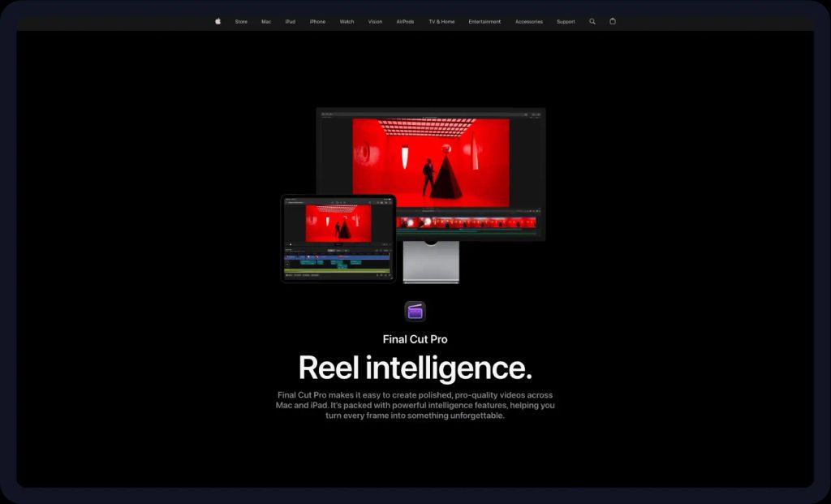Viewport: 831px width, 504px height.
Task: Select the Watch menu item
Action: 347,22
